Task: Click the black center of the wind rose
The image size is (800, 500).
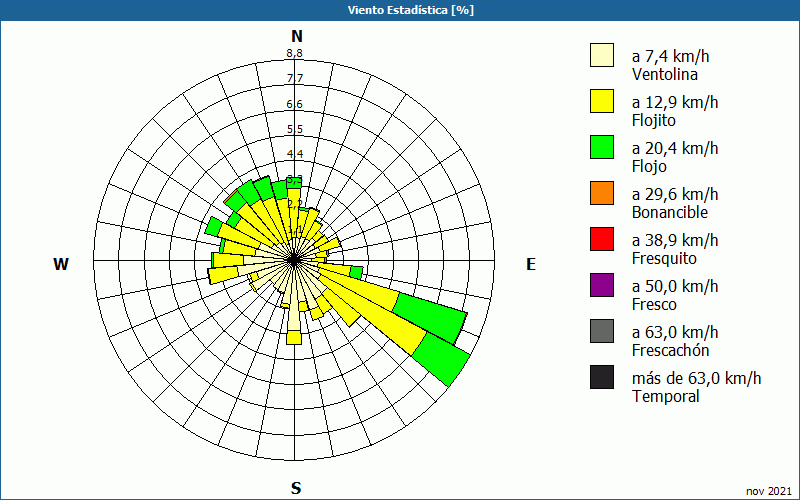Action: 294,260
